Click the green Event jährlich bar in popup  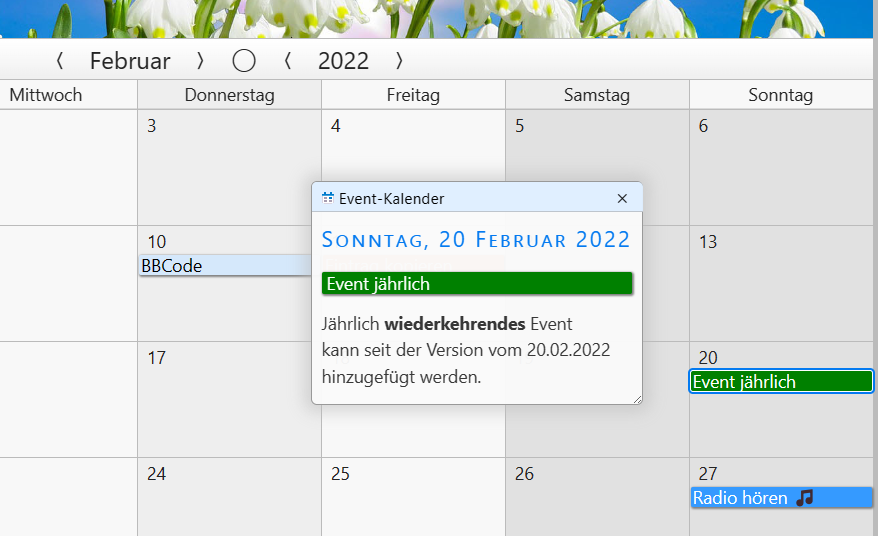[478, 284]
